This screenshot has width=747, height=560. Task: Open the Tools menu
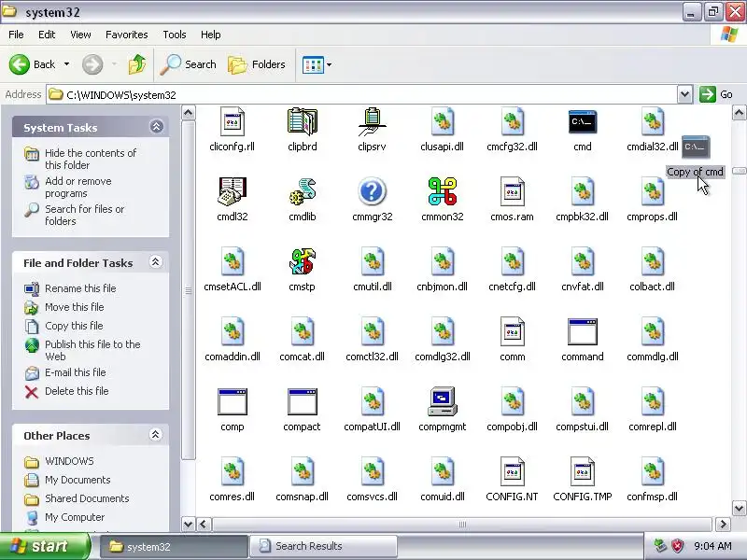point(175,35)
